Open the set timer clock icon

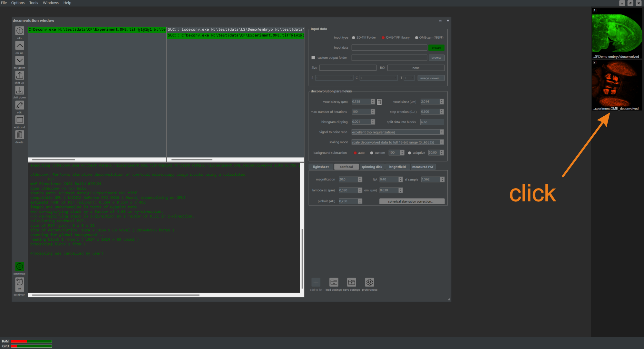point(20,284)
